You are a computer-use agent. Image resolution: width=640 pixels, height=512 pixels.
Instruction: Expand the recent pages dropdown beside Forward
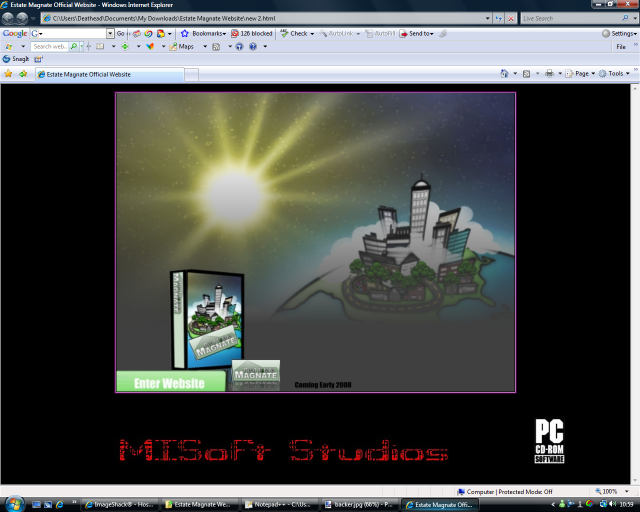[33, 18]
